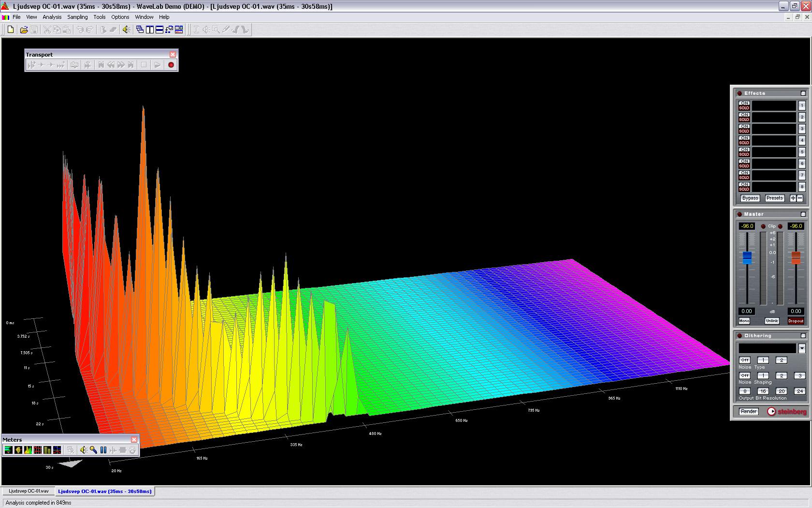This screenshot has width=812, height=508.
Task: Click the Render button
Action: [x=748, y=412]
